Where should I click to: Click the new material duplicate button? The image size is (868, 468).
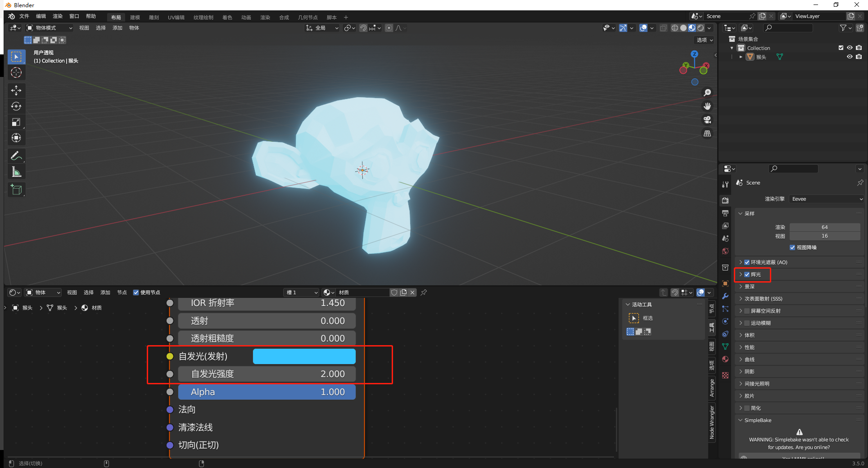coord(403,292)
